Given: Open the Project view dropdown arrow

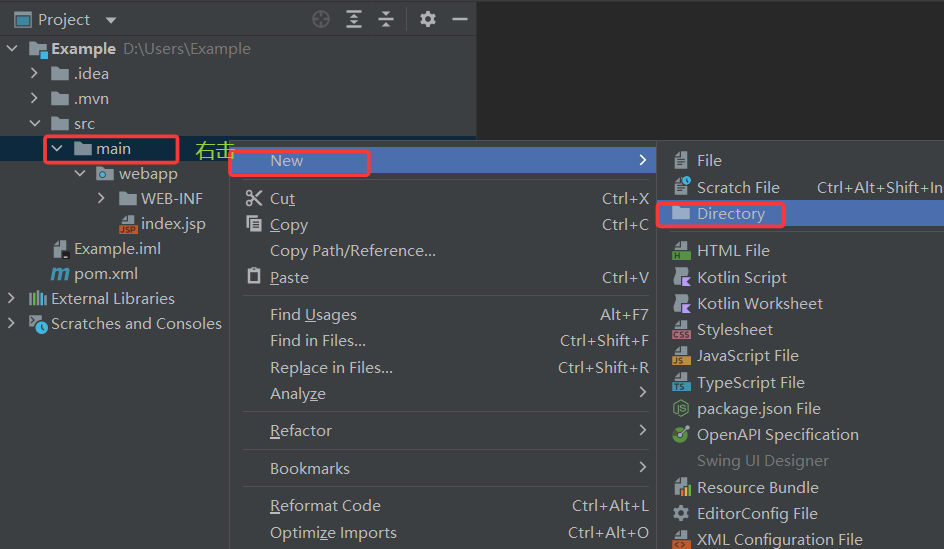Looking at the screenshot, I should [111, 20].
